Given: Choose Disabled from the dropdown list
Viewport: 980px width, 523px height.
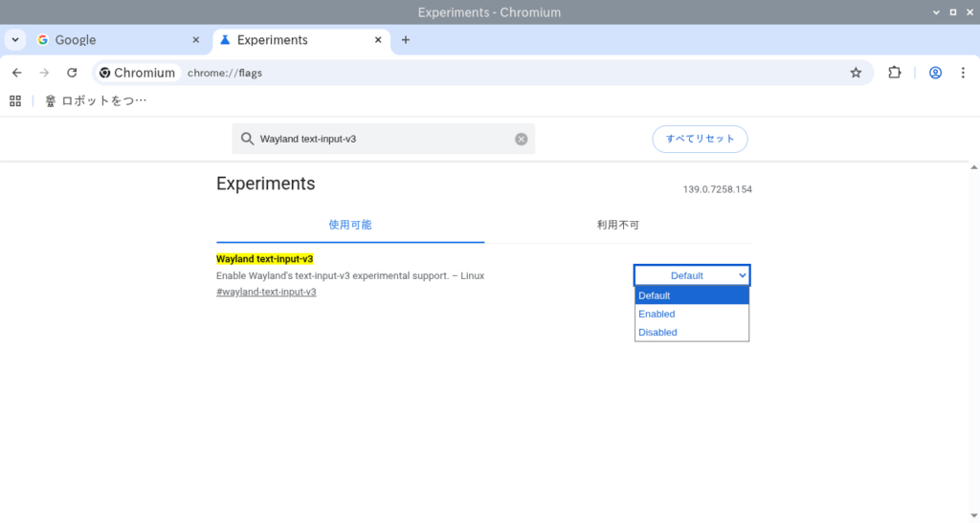Looking at the screenshot, I should [658, 332].
